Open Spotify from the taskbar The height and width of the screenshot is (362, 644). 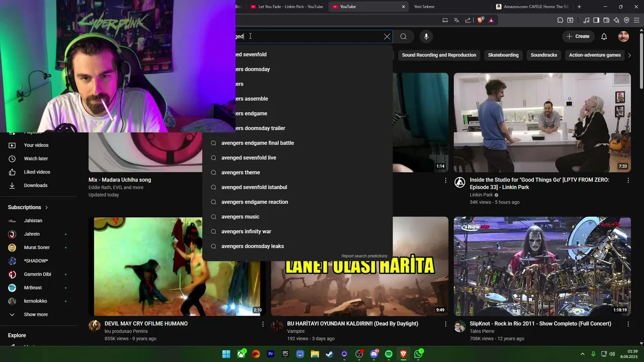coord(388,354)
